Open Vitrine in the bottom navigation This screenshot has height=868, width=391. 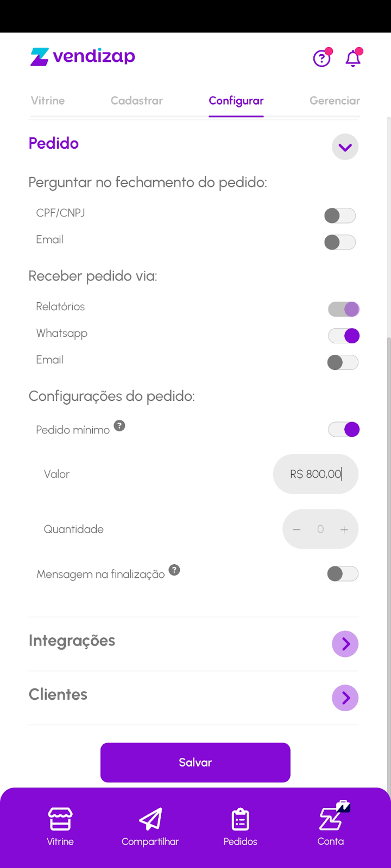pyautogui.click(x=60, y=826)
